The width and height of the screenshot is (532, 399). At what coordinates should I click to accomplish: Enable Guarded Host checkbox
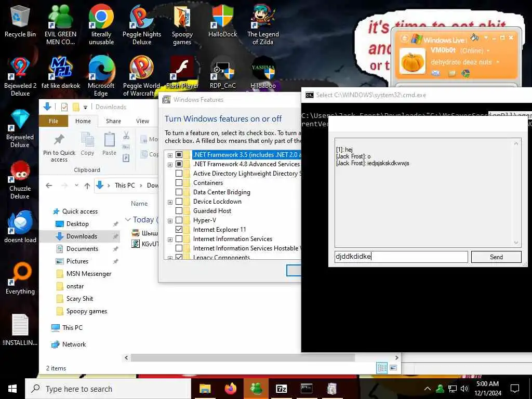179,211
